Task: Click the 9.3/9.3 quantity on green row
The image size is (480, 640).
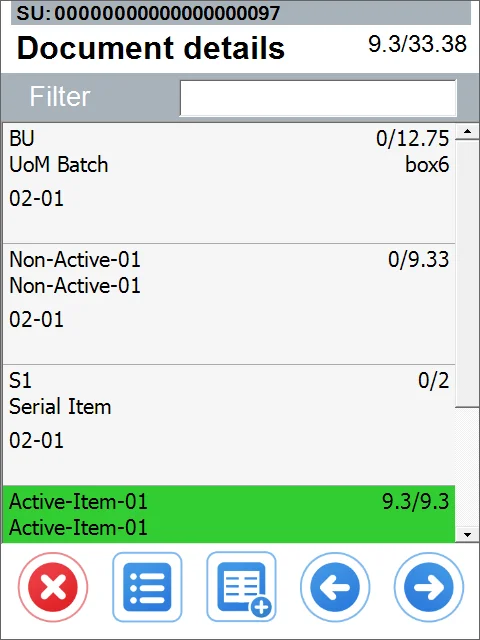Action: point(416,501)
